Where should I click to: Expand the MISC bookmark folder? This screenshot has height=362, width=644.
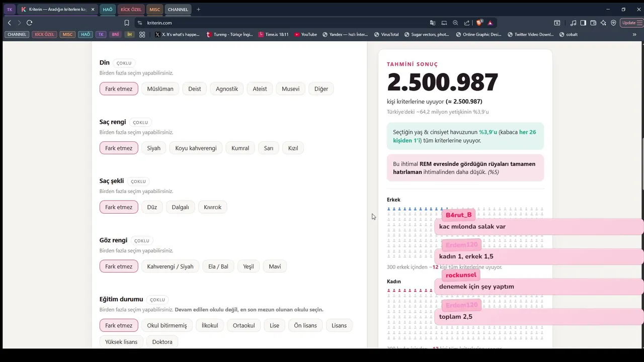tap(67, 35)
